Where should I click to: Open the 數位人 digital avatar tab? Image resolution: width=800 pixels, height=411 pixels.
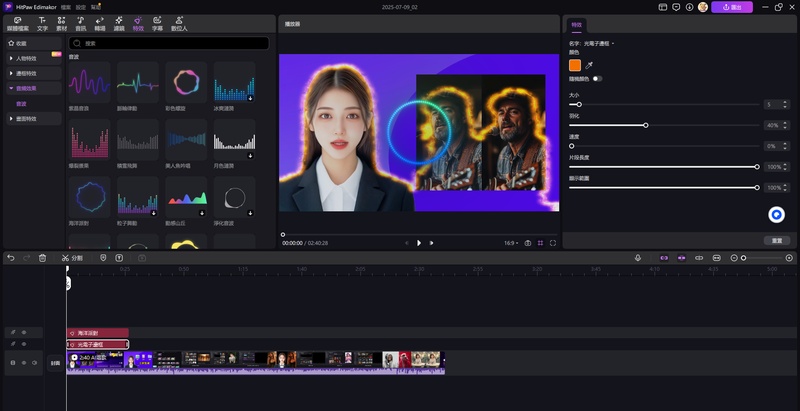click(179, 24)
